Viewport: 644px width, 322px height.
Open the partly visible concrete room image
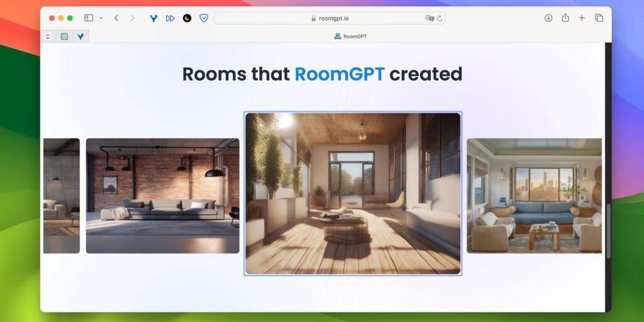point(62,196)
